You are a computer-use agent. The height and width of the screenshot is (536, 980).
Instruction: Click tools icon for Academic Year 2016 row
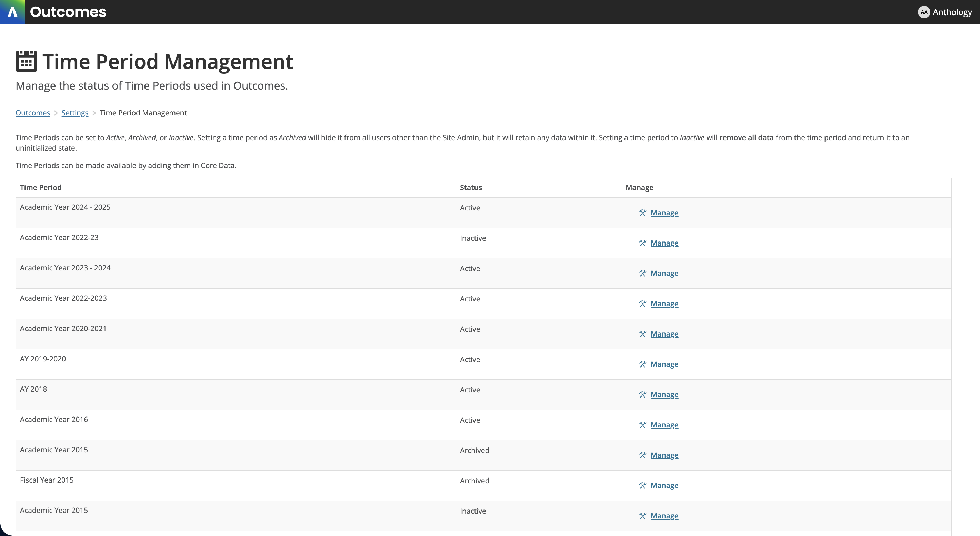(x=642, y=425)
